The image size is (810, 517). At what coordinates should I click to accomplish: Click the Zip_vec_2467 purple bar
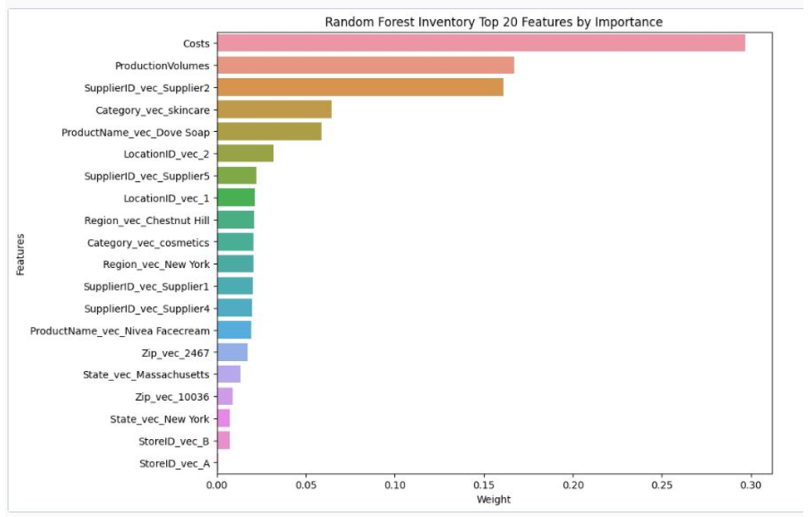[x=232, y=352]
